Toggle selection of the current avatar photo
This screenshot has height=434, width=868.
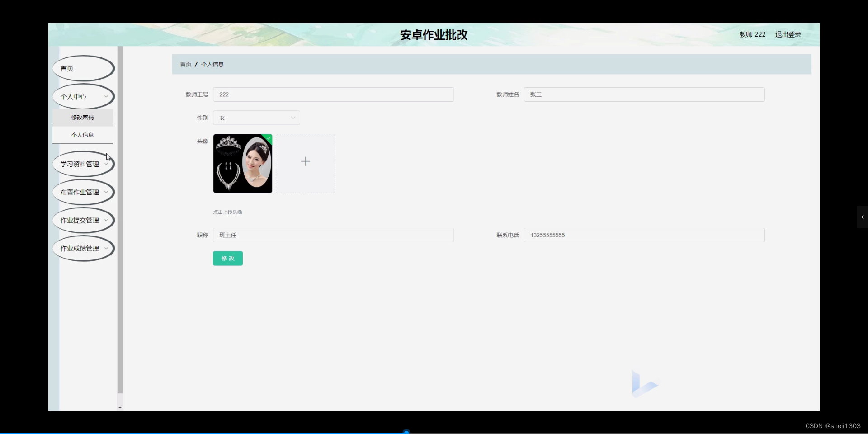click(243, 163)
